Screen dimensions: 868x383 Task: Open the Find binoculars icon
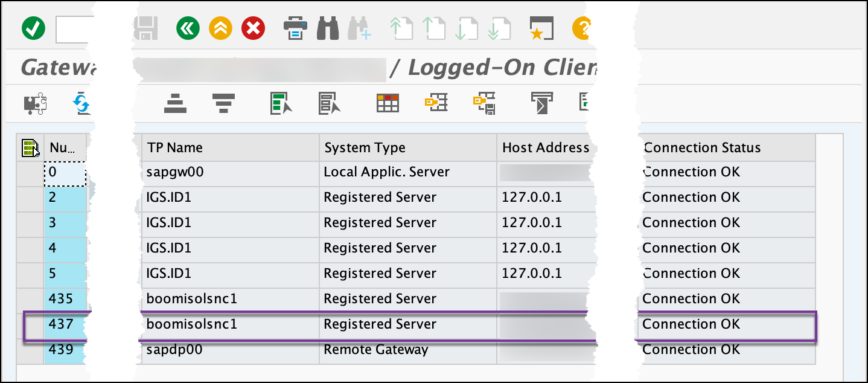(x=327, y=28)
